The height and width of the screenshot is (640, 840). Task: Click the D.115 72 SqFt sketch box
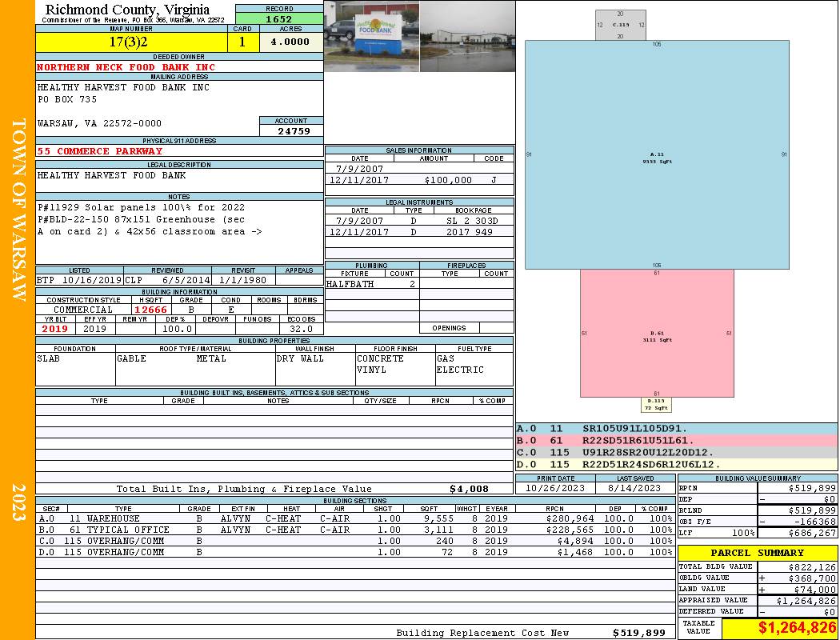tap(656, 404)
